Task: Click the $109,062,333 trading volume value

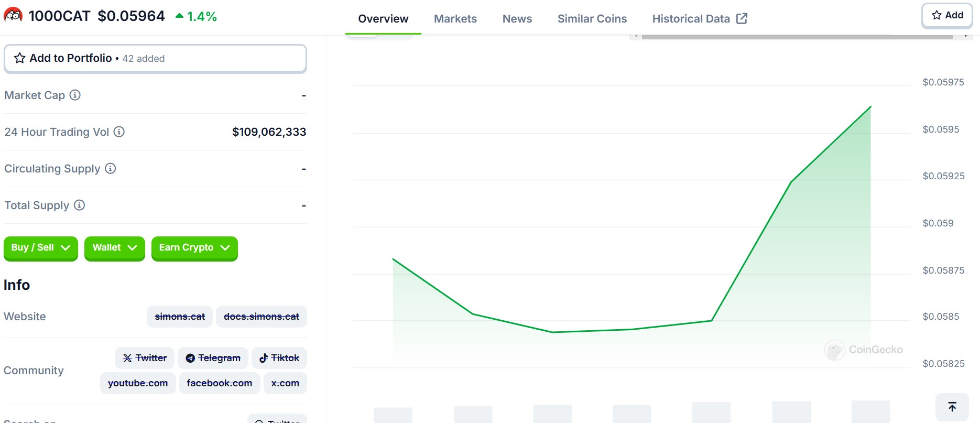Action: (x=269, y=132)
